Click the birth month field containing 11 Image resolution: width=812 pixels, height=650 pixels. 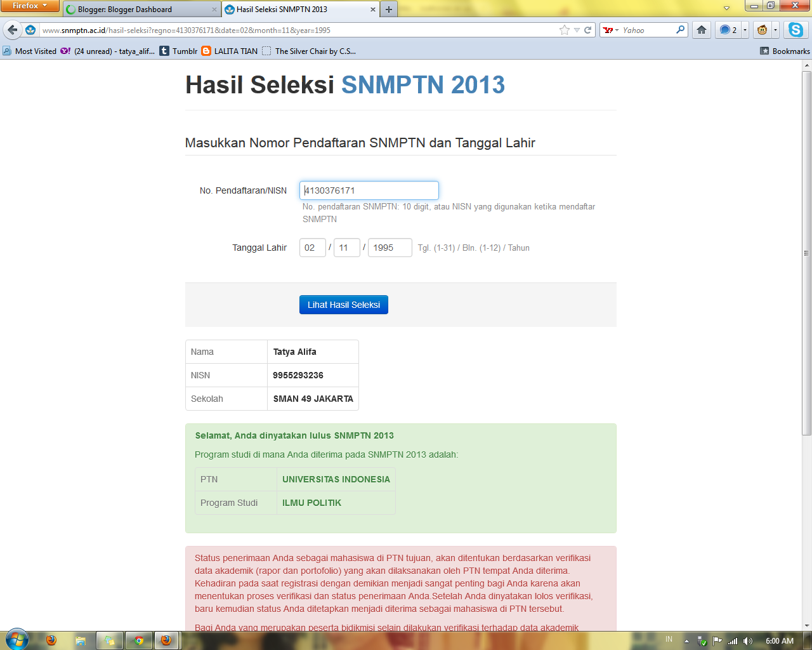tap(347, 248)
